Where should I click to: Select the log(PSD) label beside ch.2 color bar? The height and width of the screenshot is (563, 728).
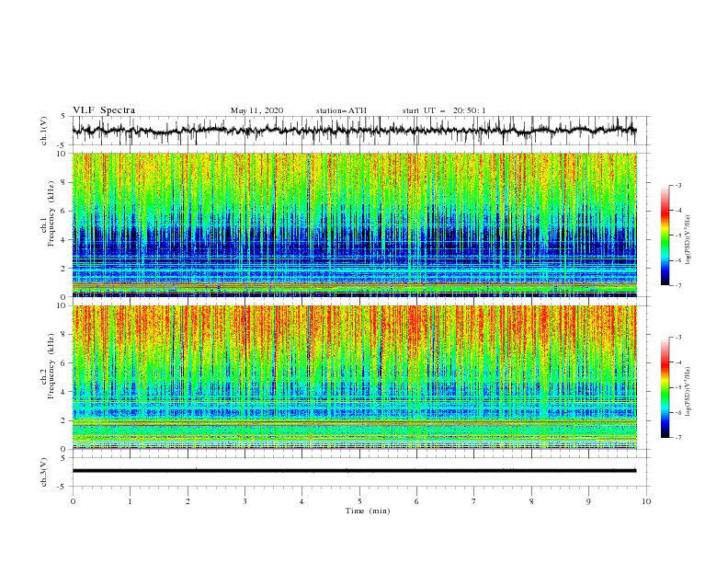688,392
